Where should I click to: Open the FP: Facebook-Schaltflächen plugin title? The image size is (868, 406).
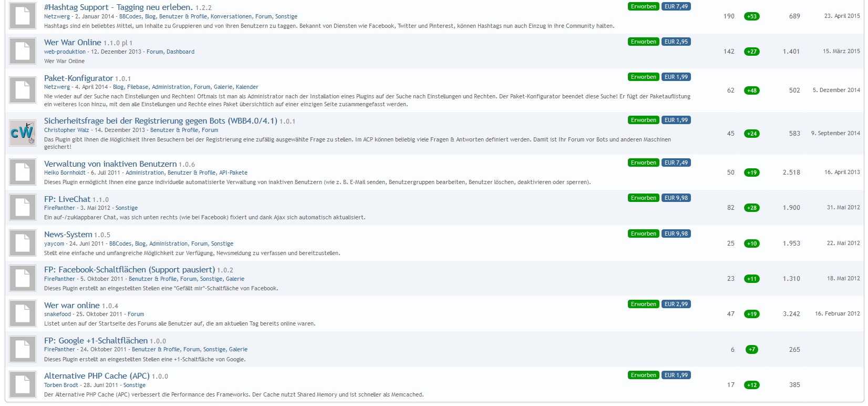click(x=129, y=270)
